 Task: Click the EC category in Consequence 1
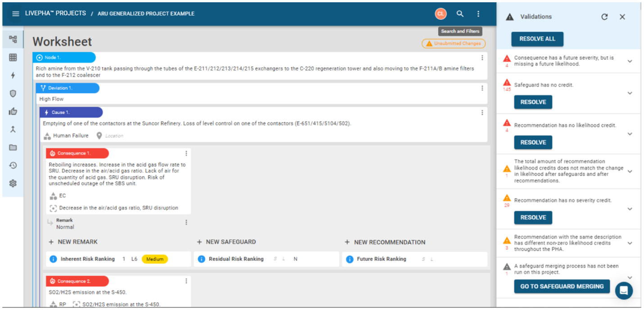pyautogui.click(x=63, y=196)
